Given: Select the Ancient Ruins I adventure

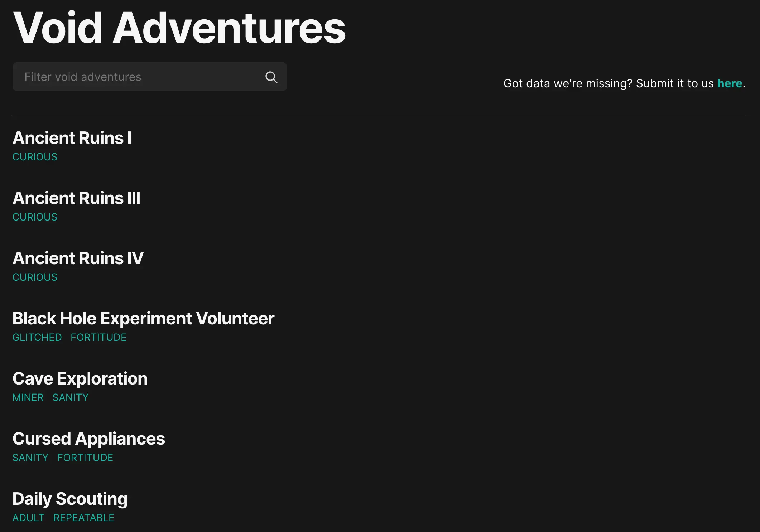Looking at the screenshot, I should [72, 137].
